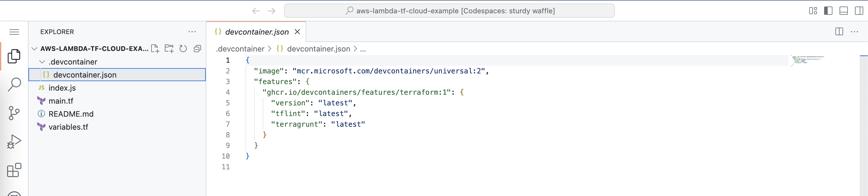Navigate back with the back arrow

256,10
